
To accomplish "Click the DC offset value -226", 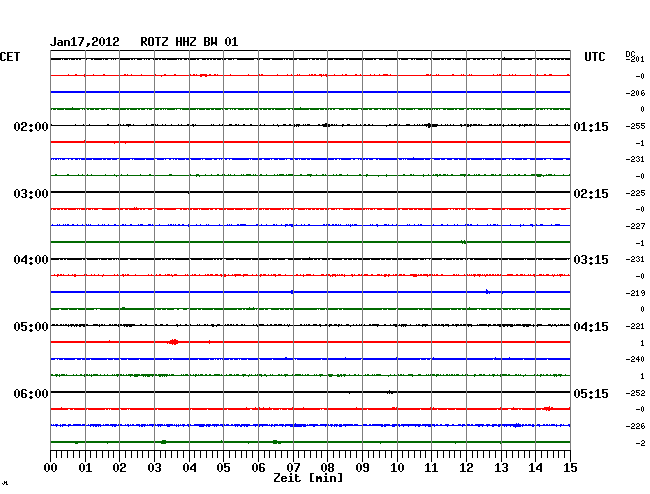I will click(x=635, y=426).
